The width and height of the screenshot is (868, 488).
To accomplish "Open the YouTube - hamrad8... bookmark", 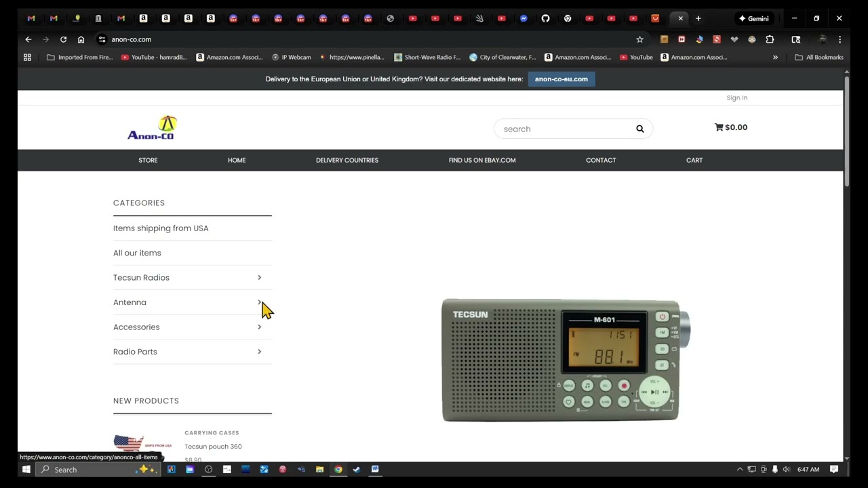I will tap(154, 58).
